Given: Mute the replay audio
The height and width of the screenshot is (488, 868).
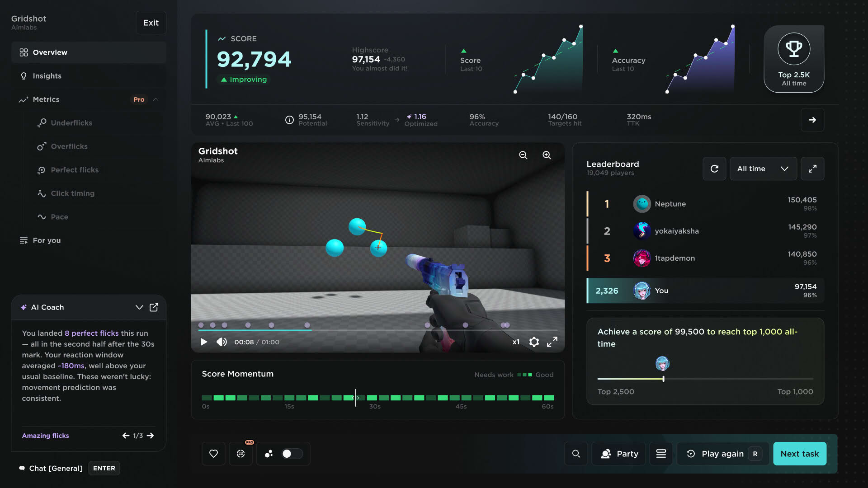Looking at the screenshot, I should 222,342.
